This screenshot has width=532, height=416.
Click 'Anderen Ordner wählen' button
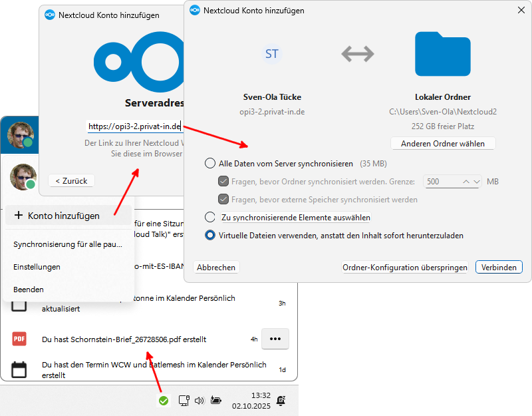coord(443,144)
